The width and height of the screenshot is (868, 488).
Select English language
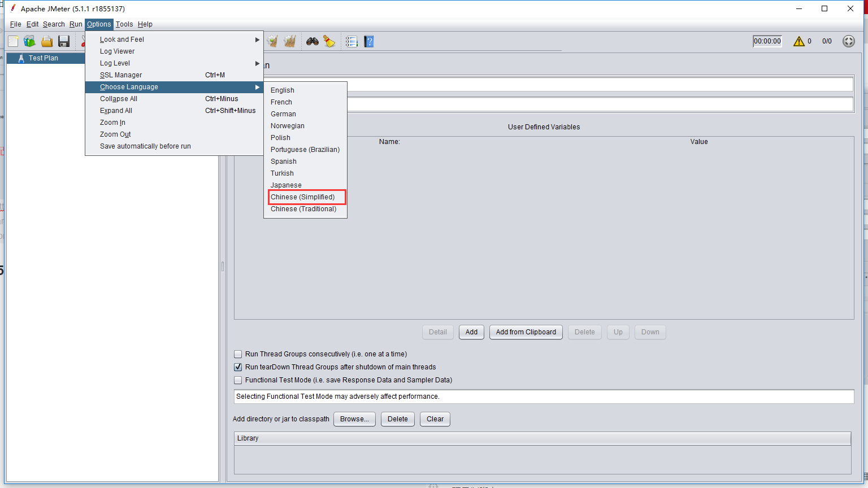[305, 90]
